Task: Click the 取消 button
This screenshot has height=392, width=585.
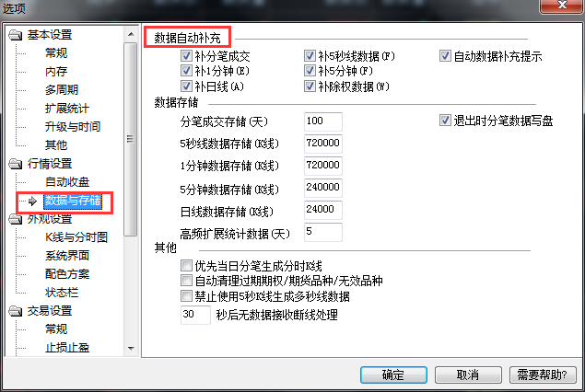Action: coord(468,375)
